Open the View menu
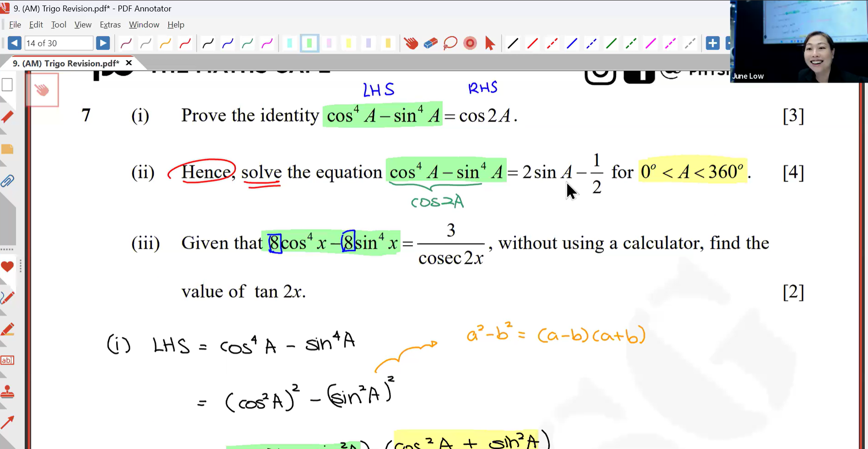 (83, 25)
